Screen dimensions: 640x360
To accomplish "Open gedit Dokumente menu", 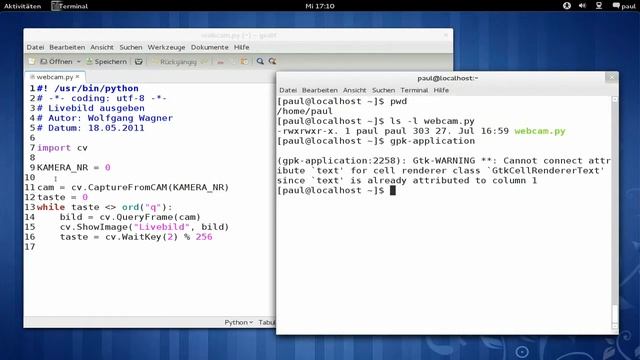I will point(209,47).
